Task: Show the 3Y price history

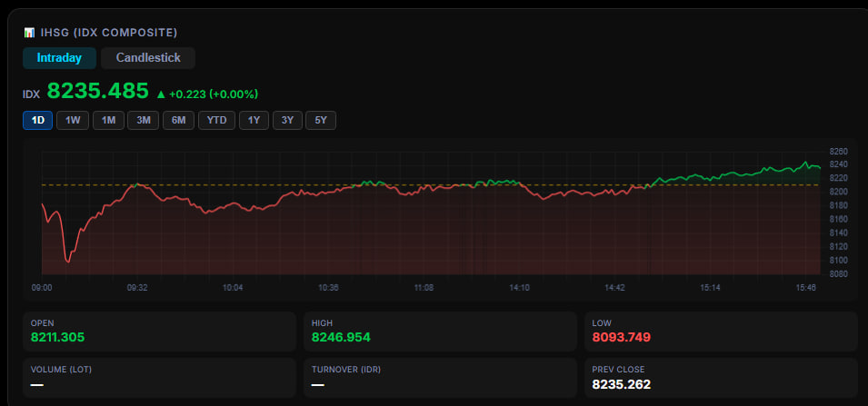Action: point(287,120)
